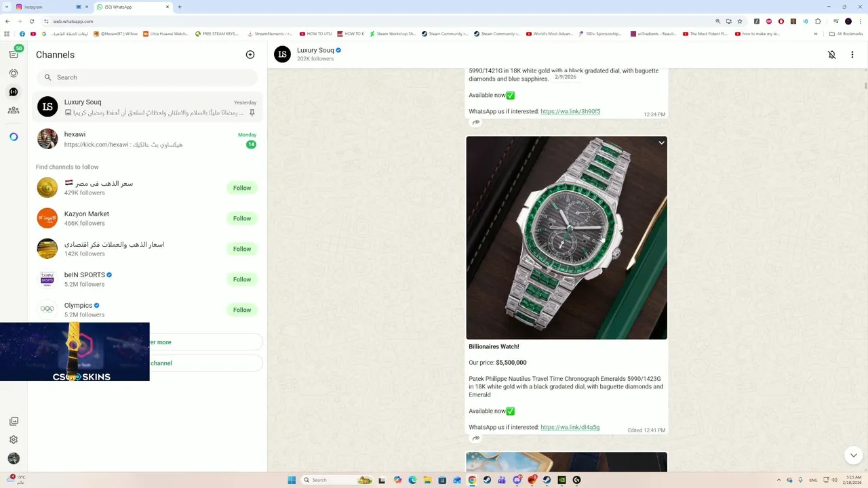This screenshot has width=868, height=488.
Task: Forward the 12:34 PM message with arrow icon
Action: (476, 123)
